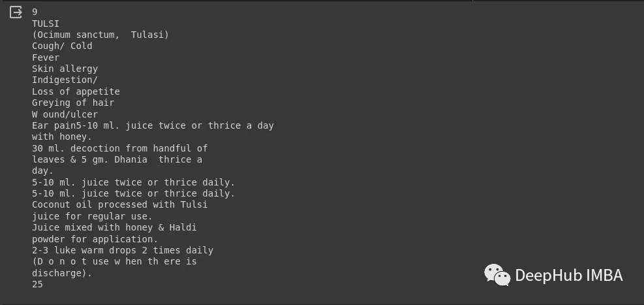Click the DeepHub IMBA watermark text
The height and width of the screenshot is (305, 644).
point(569,276)
